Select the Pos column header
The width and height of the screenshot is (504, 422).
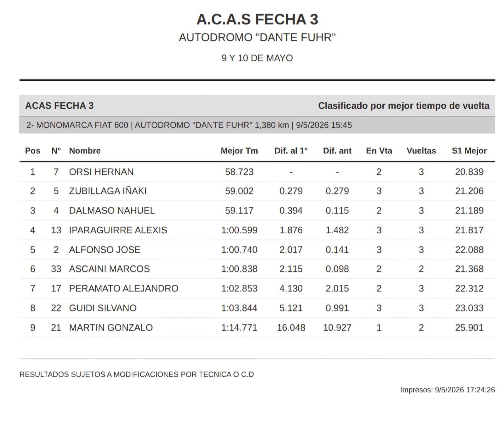coord(32,151)
